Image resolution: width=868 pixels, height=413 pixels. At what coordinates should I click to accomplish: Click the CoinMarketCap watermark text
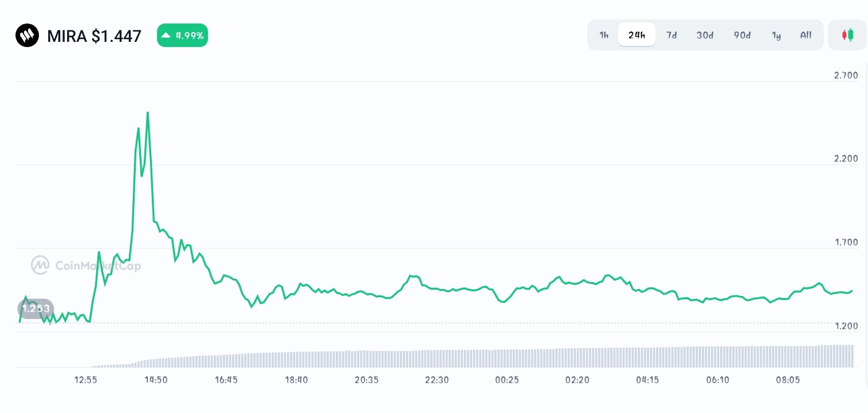[x=98, y=266]
